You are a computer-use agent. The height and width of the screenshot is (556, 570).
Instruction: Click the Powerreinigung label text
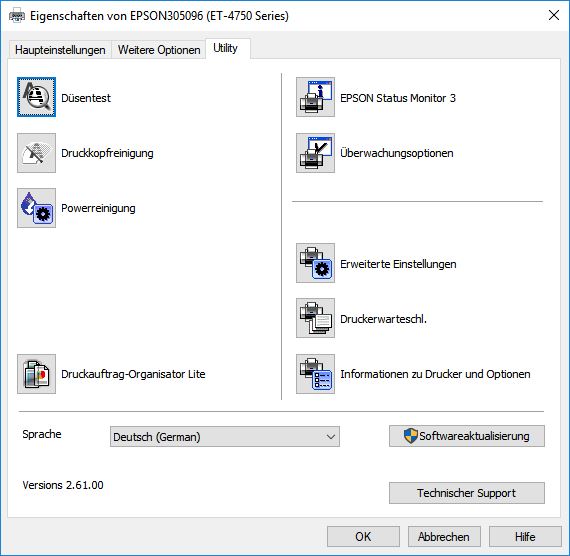98,208
